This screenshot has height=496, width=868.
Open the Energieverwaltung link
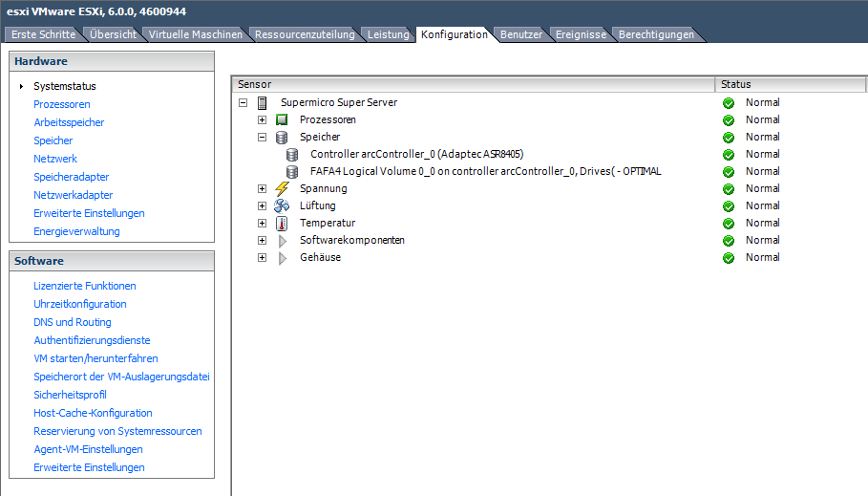76,231
